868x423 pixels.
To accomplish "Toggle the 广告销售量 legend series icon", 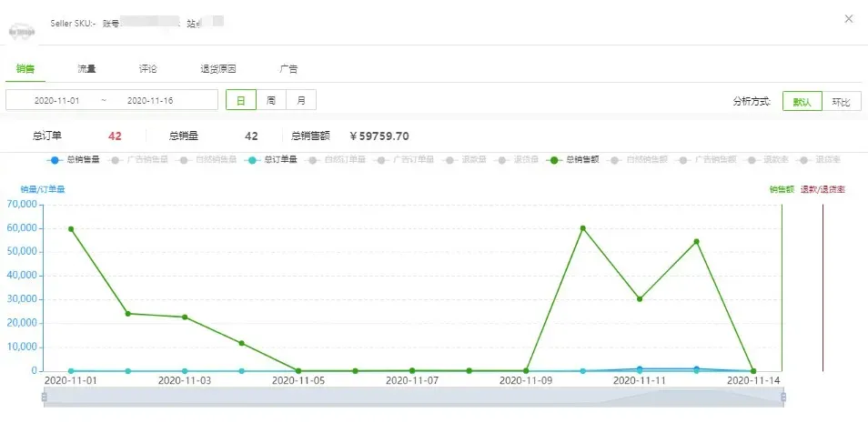I will (116, 160).
